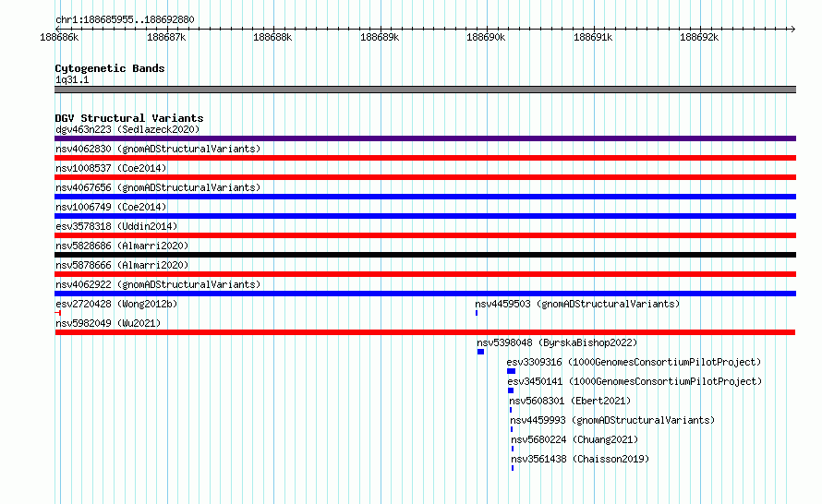The width and height of the screenshot is (822, 504).
Task: Click the tiny blue nsv5608301 variant mark
Action: (x=511, y=410)
